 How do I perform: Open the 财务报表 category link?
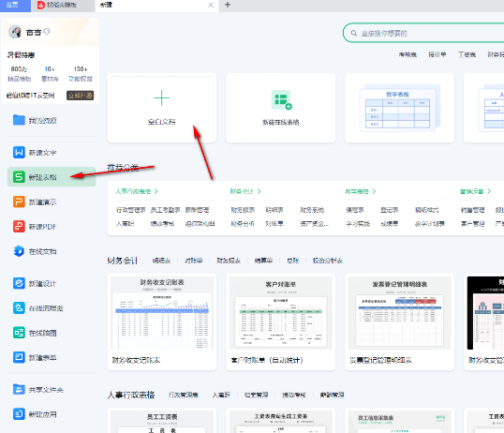(243, 210)
